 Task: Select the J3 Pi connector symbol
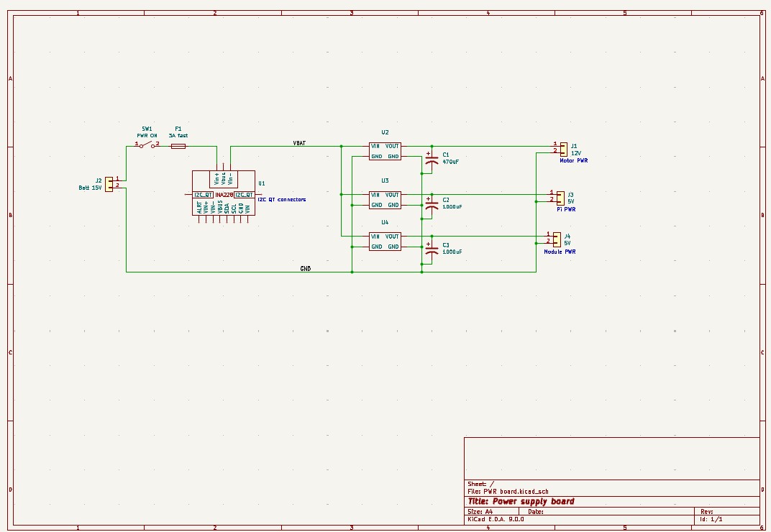pos(560,198)
